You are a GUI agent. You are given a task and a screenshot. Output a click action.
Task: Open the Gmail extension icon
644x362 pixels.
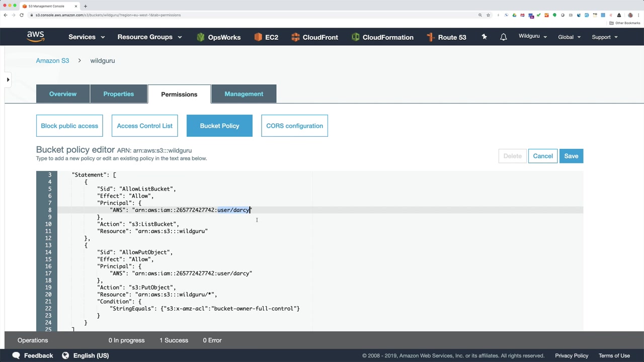522,15
